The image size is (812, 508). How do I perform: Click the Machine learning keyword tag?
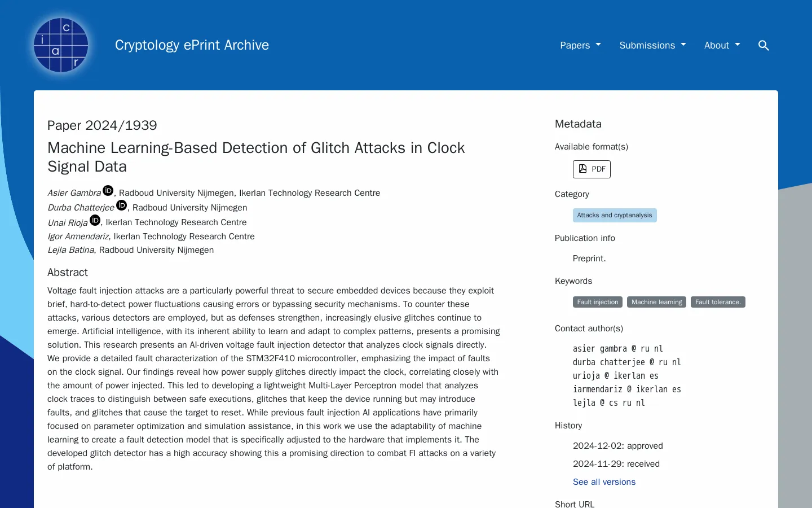[656, 302]
